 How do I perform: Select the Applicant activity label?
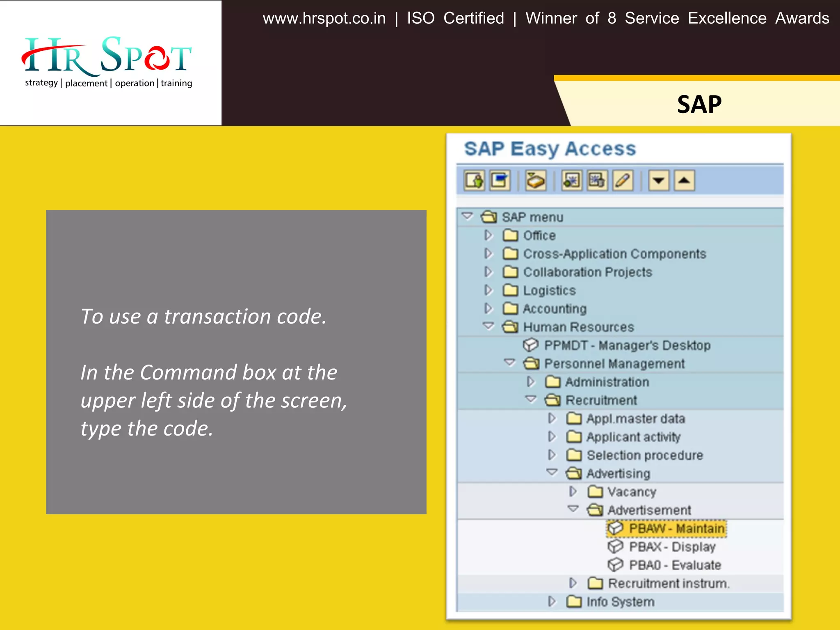[x=633, y=437]
